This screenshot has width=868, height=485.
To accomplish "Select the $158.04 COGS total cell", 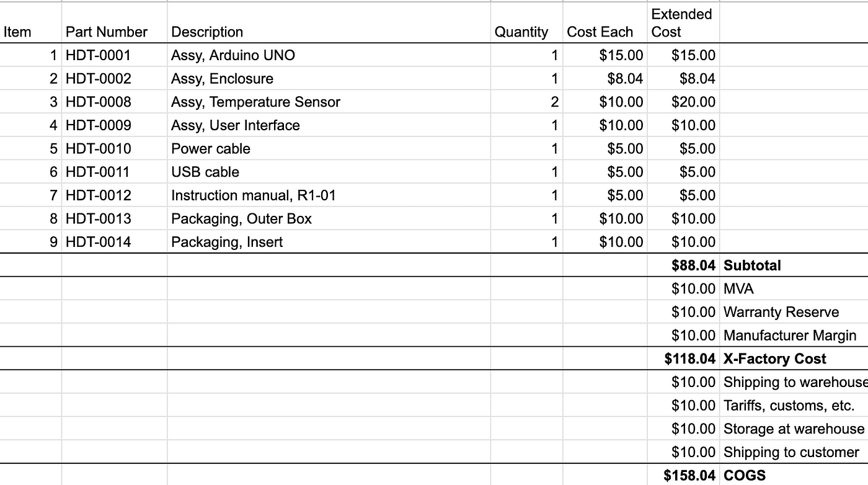I will (689, 475).
